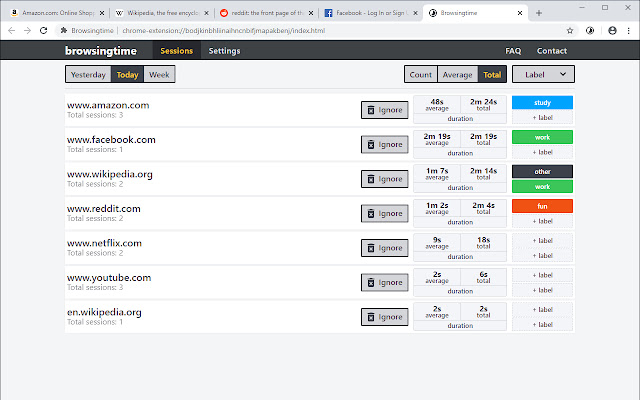
Task: Close the Browsingtime tab
Action: [520, 13]
